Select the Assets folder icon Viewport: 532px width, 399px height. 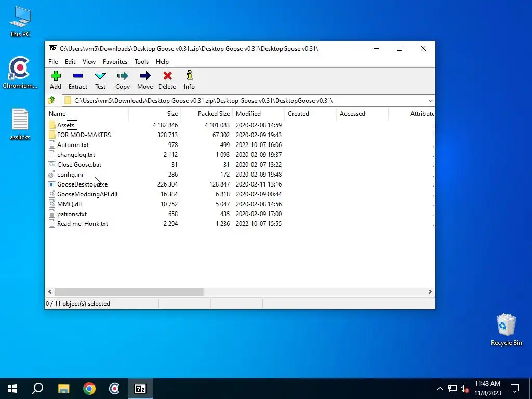point(51,125)
